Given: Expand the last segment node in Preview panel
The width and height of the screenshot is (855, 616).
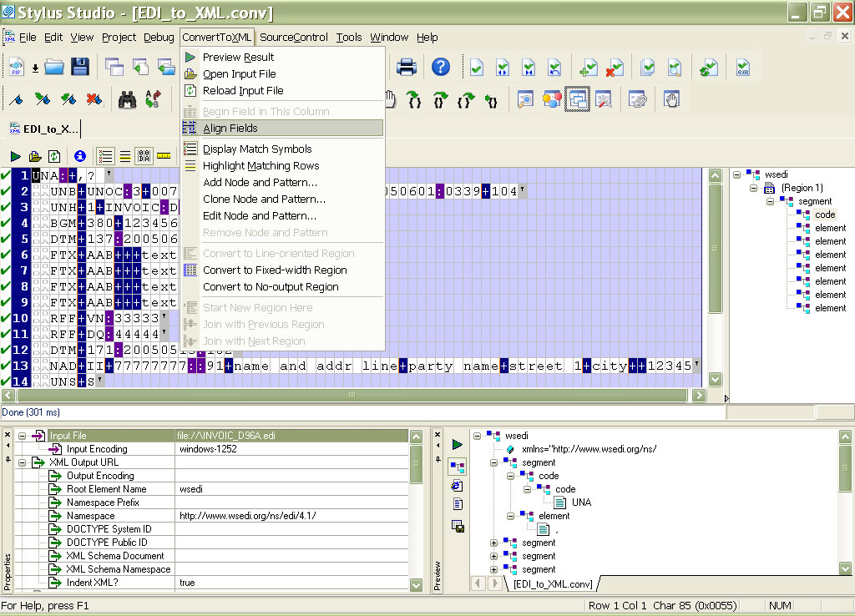Looking at the screenshot, I should pyautogui.click(x=493, y=568).
